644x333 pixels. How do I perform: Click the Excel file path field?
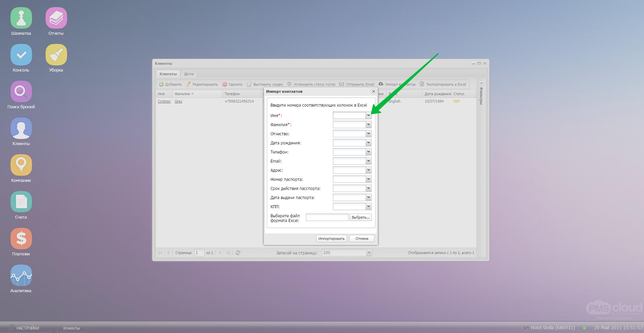327,217
